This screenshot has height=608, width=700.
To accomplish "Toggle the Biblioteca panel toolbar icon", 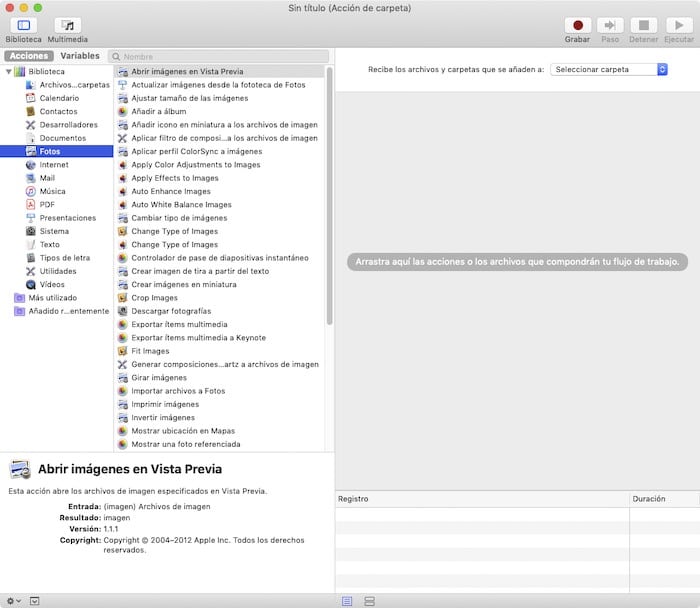I will point(23,25).
